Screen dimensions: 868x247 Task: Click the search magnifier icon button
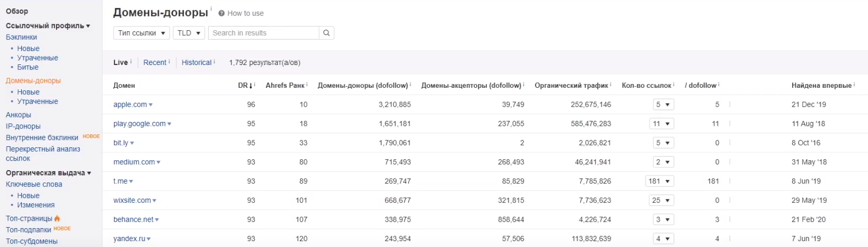[x=326, y=33]
